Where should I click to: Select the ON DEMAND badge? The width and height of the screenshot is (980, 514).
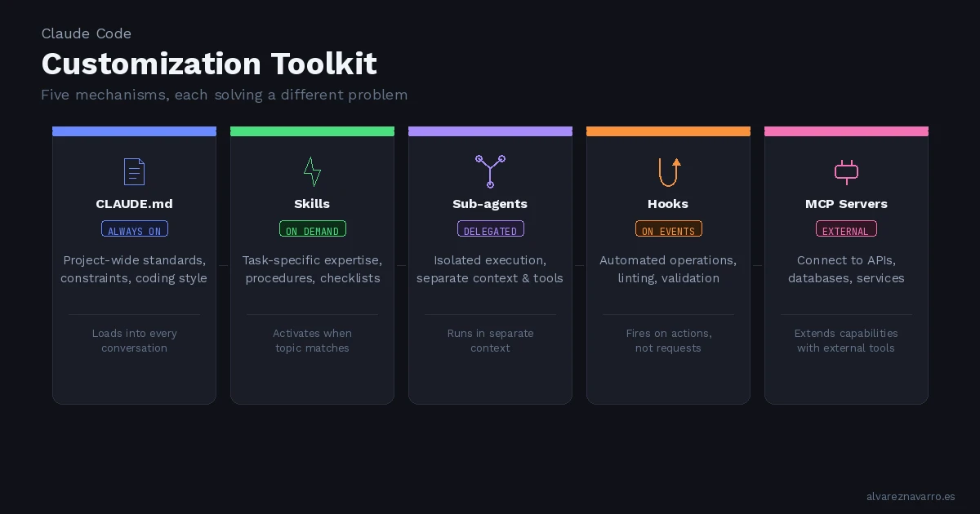click(x=313, y=229)
